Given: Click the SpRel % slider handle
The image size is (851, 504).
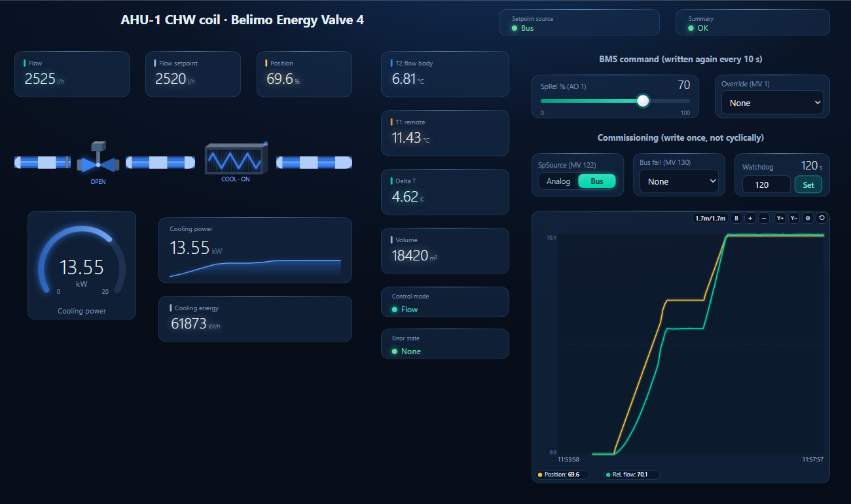Looking at the screenshot, I should tap(643, 101).
